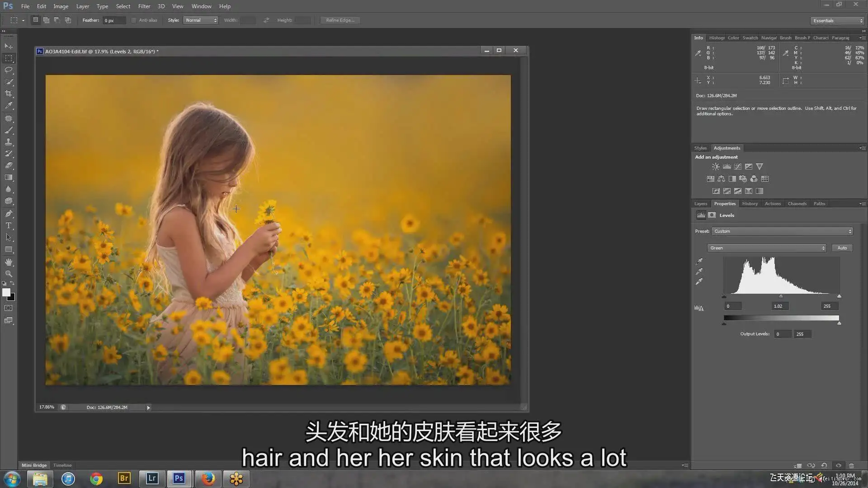Choose Add to selection mode

tap(46, 20)
